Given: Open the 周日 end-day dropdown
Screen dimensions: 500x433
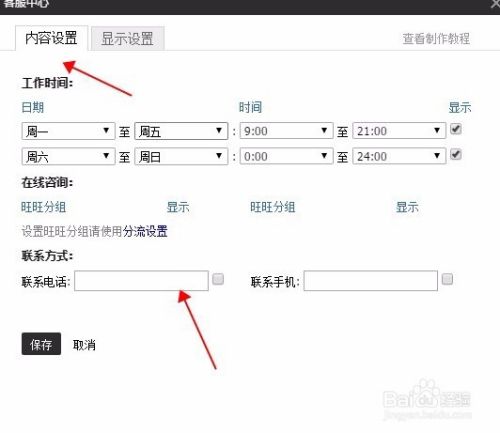Looking at the screenshot, I should click(181, 156).
